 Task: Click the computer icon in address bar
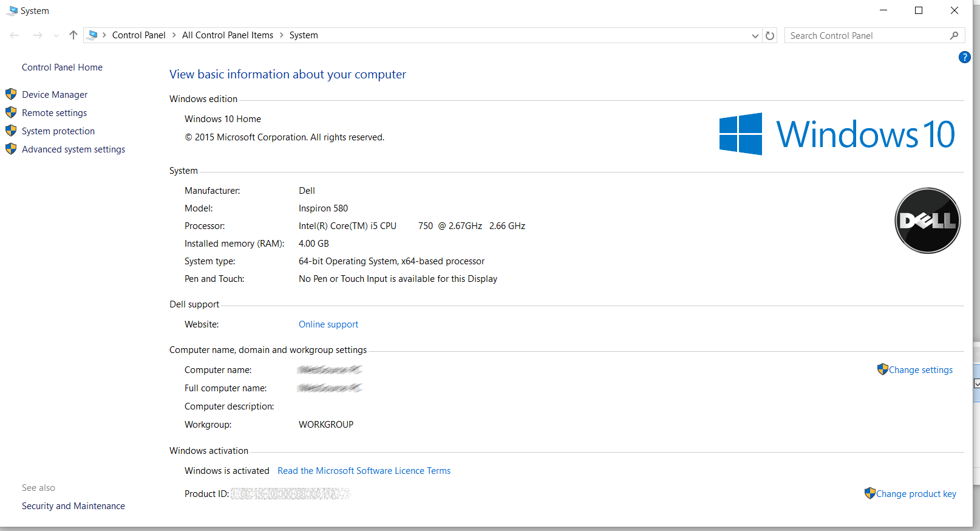point(92,35)
